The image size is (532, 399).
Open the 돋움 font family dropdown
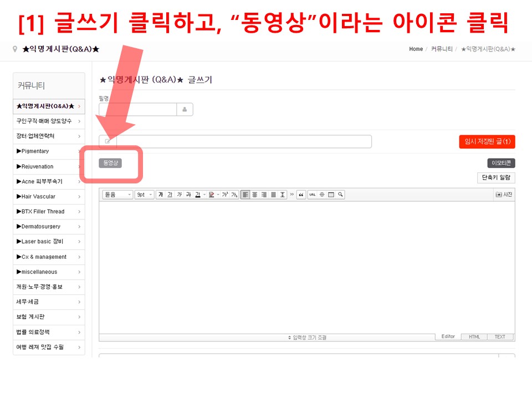tap(117, 195)
